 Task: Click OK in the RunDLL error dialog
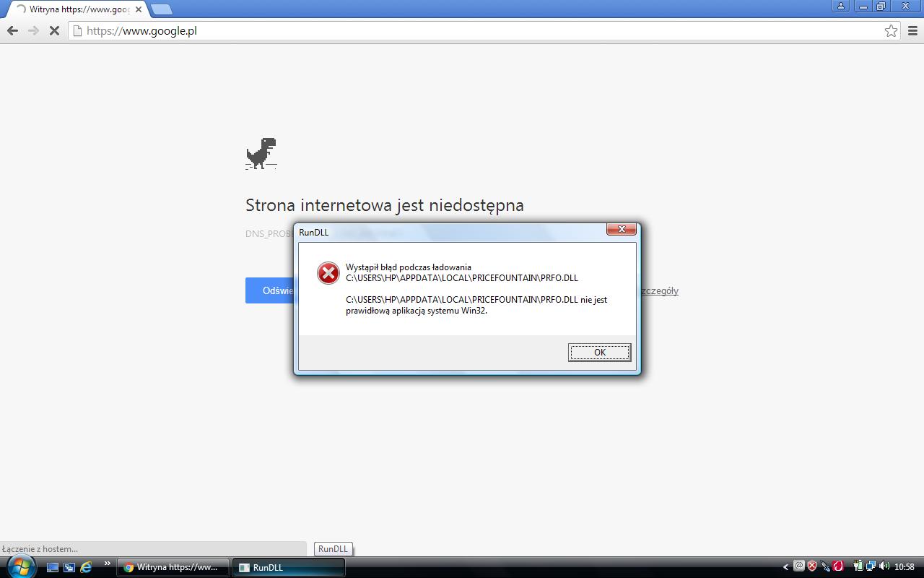[599, 353]
